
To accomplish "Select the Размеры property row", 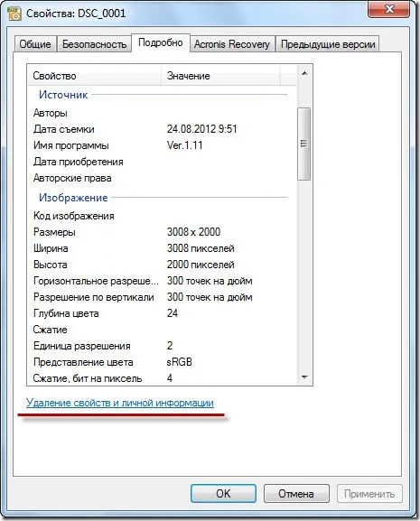I will tap(163, 232).
